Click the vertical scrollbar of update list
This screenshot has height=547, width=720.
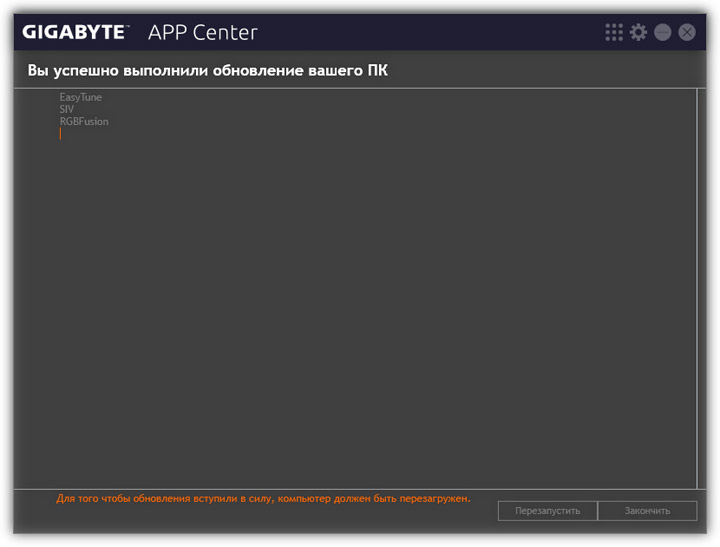(x=698, y=288)
